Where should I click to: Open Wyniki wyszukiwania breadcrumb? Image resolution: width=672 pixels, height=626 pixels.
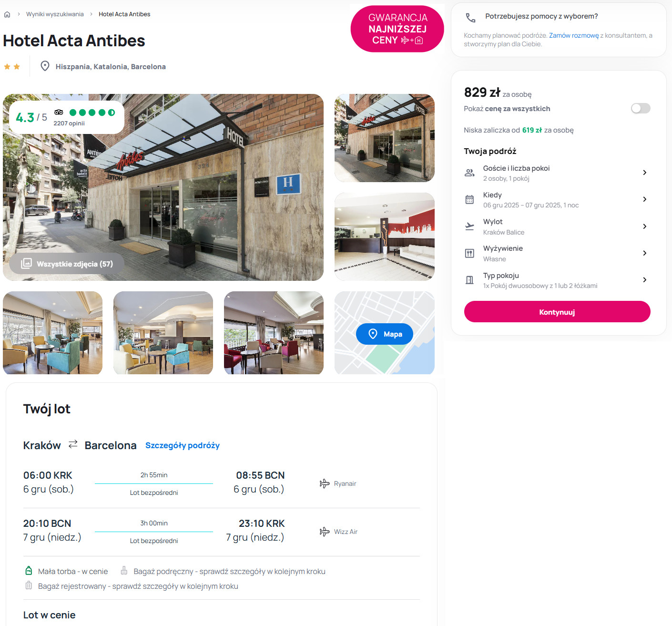tap(55, 14)
